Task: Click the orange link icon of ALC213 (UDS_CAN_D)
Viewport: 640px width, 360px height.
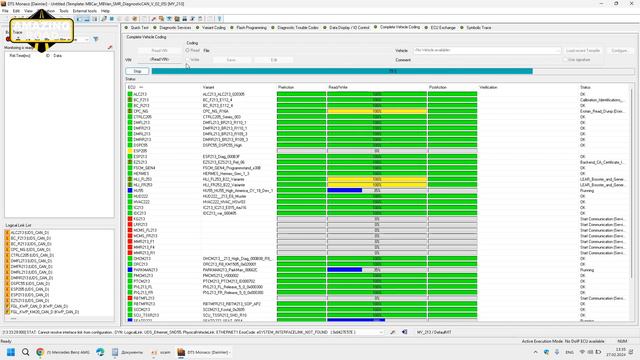Action: tap(7, 233)
